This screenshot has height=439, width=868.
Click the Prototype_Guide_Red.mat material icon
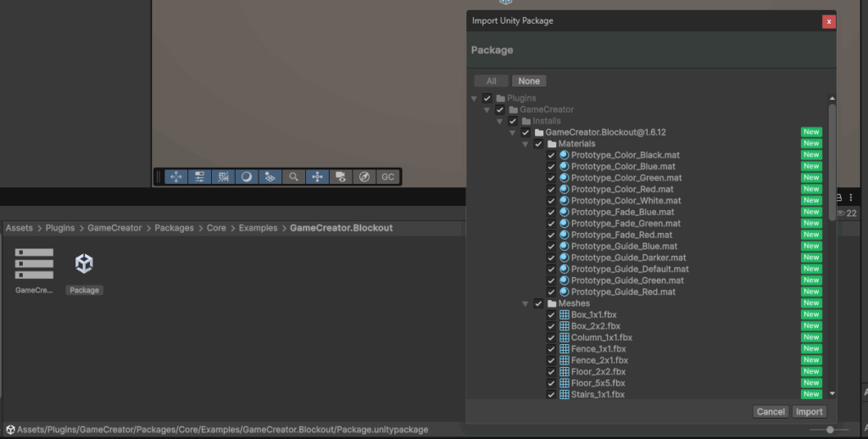564,292
